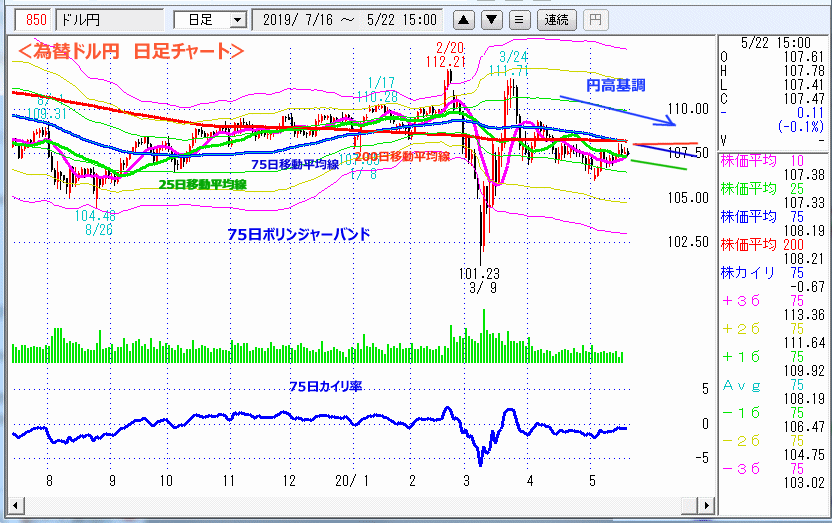Click the up triangle button in toolbar
Screen dimensions: 832x523
point(465,19)
